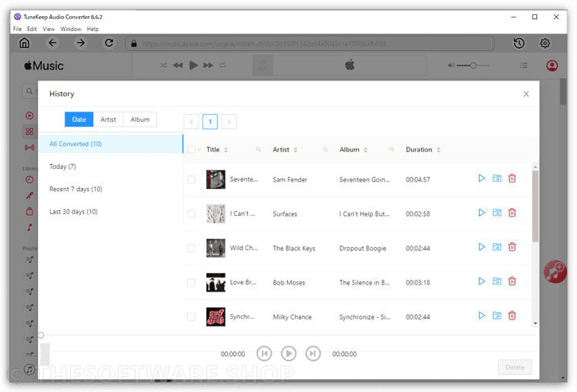Switch to the Artist tab
Screen dimensions: 577x392
(x=108, y=120)
